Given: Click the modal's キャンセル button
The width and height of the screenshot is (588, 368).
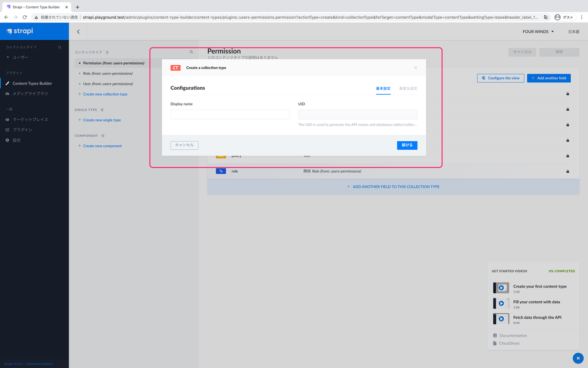Looking at the screenshot, I should pyautogui.click(x=184, y=145).
